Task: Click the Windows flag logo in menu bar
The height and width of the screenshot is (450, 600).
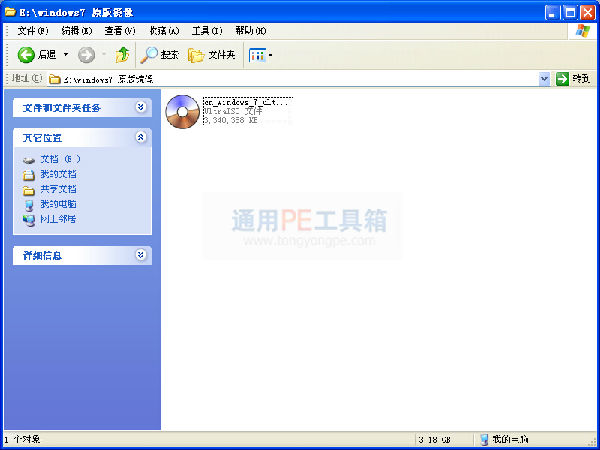Action: pos(582,31)
